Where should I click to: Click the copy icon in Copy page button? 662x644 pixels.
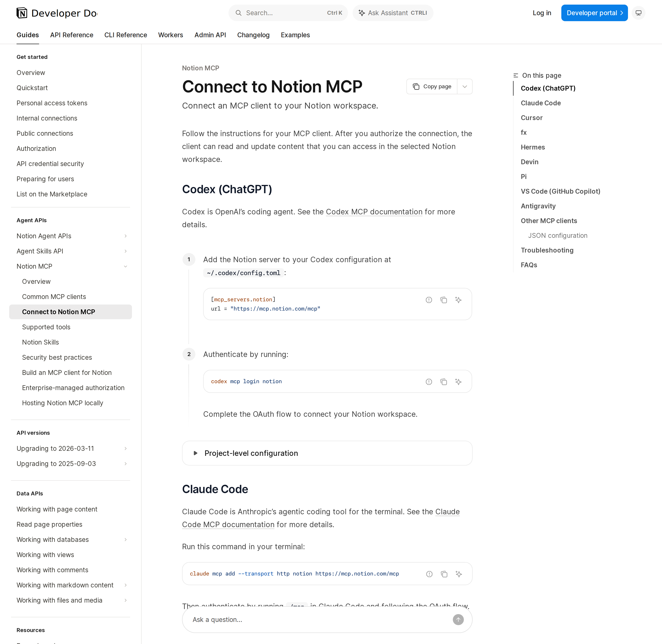click(x=416, y=86)
